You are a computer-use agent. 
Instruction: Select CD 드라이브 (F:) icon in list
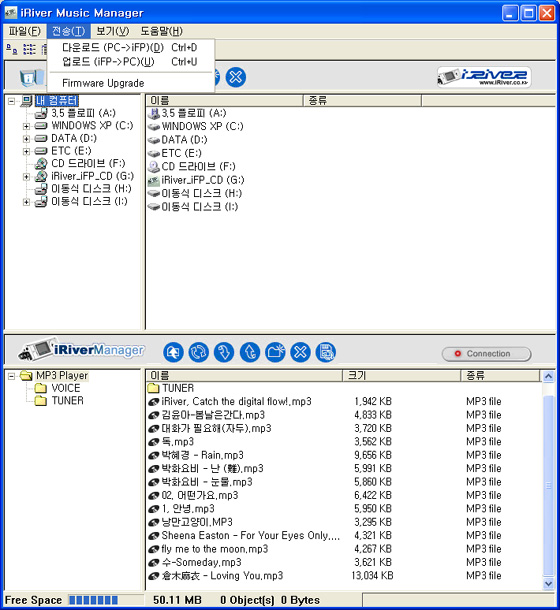(x=154, y=167)
